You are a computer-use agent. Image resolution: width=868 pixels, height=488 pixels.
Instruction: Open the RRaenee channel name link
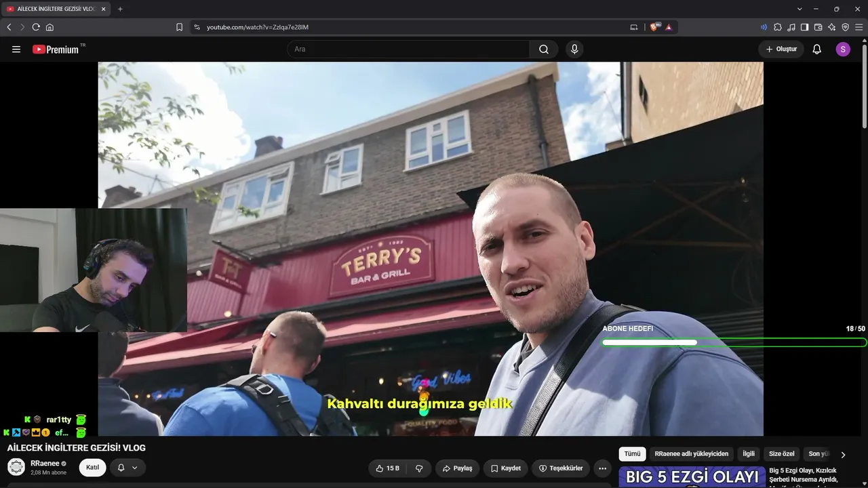point(45,464)
